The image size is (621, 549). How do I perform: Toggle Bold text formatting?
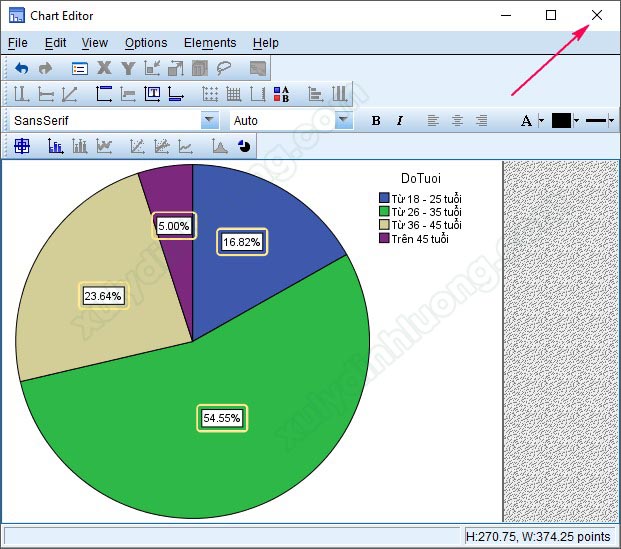376,120
